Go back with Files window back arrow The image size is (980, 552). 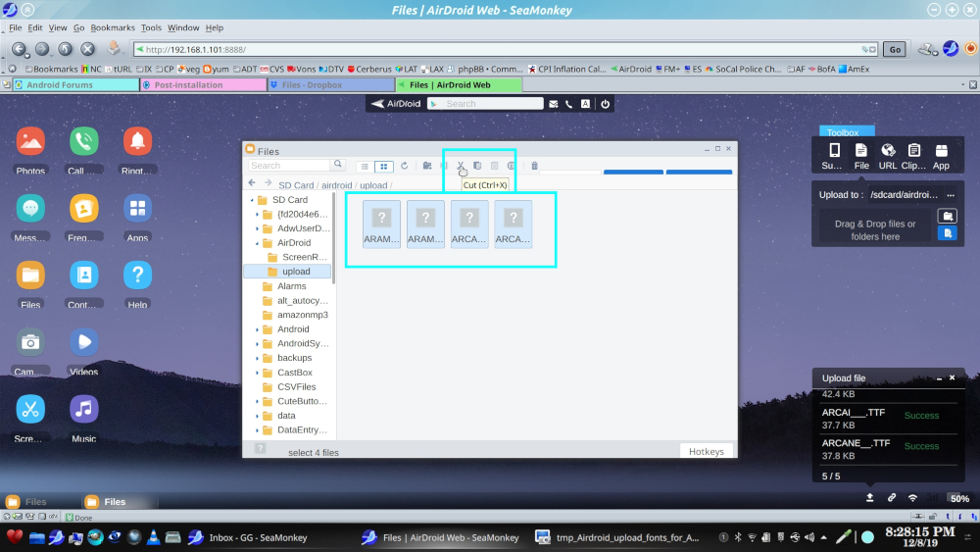click(x=252, y=183)
